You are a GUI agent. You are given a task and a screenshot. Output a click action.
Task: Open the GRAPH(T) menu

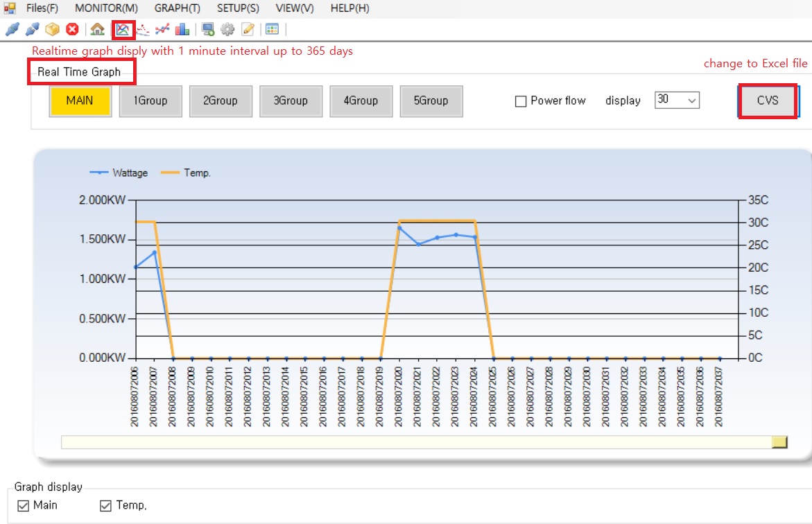pos(177,8)
